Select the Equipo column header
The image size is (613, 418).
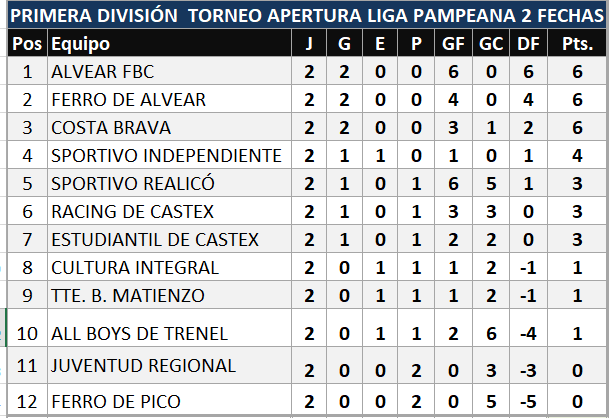pyautogui.click(x=81, y=45)
